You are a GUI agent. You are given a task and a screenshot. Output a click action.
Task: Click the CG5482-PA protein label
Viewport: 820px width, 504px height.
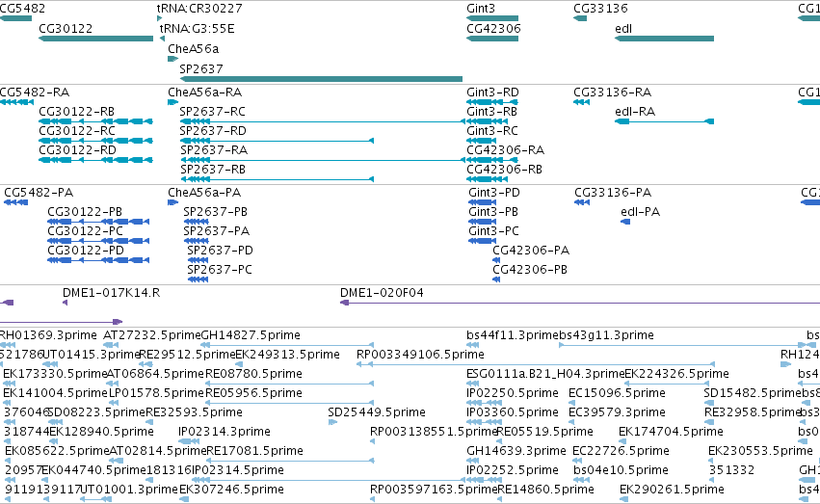39,193
